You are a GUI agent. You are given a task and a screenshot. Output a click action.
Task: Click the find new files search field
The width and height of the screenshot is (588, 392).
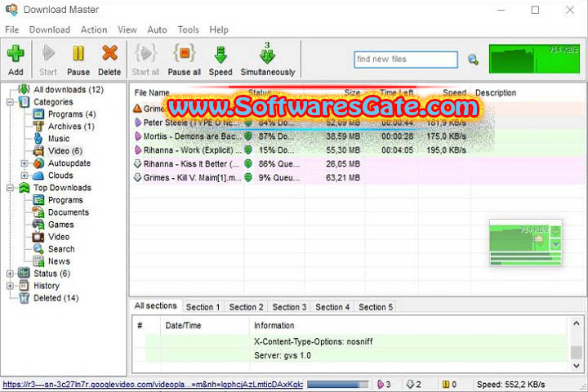(406, 60)
